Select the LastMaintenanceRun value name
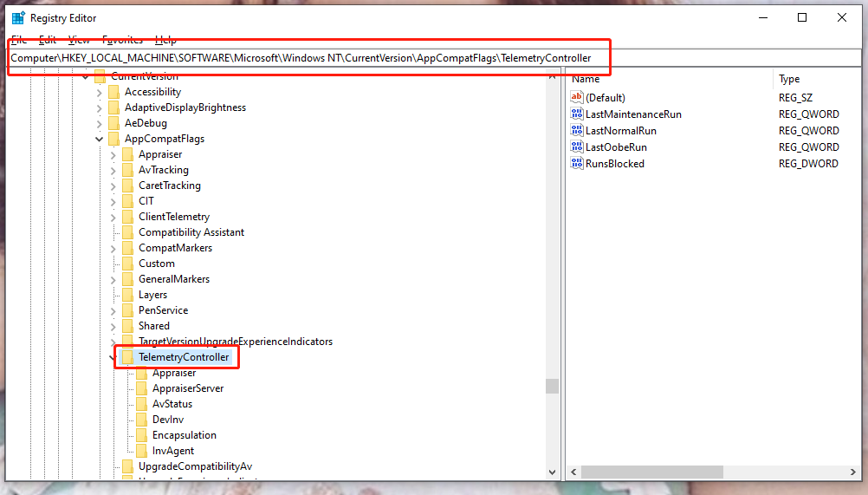 click(634, 114)
